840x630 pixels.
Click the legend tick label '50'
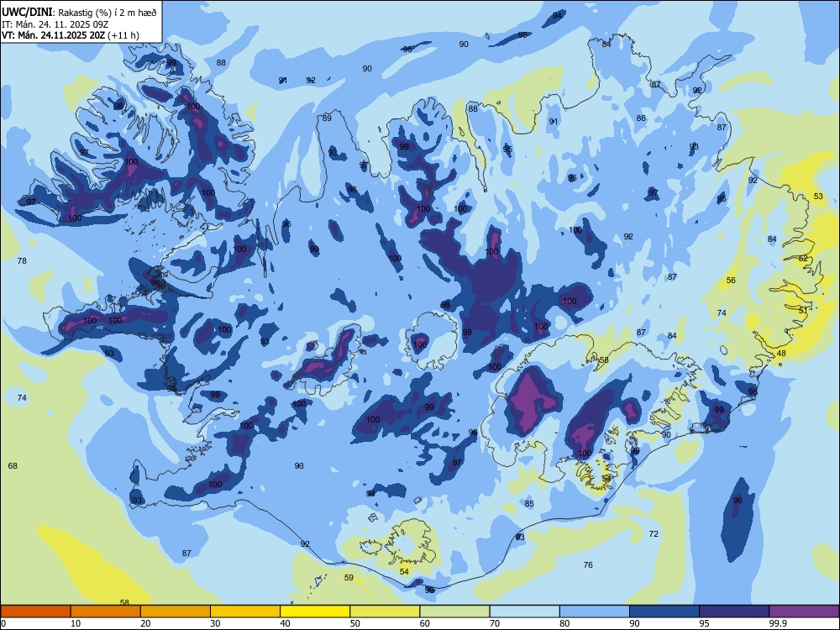pyautogui.click(x=355, y=623)
